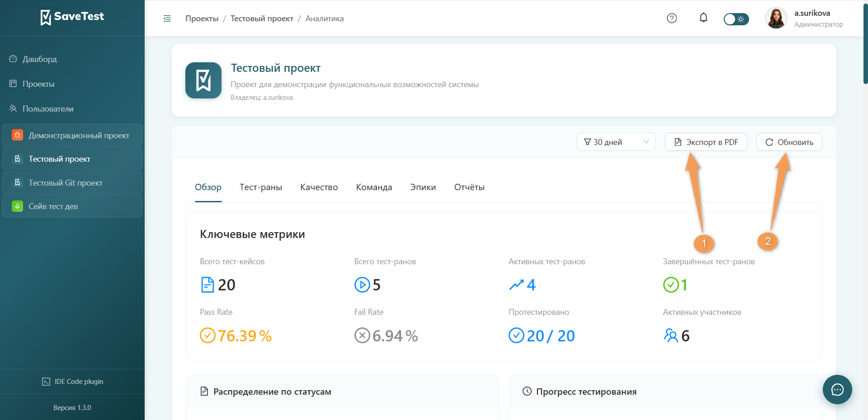Image resolution: width=868 pixels, height=420 pixels.
Task: Click the 6.94 % Fail Rate value
Action: [x=395, y=336]
